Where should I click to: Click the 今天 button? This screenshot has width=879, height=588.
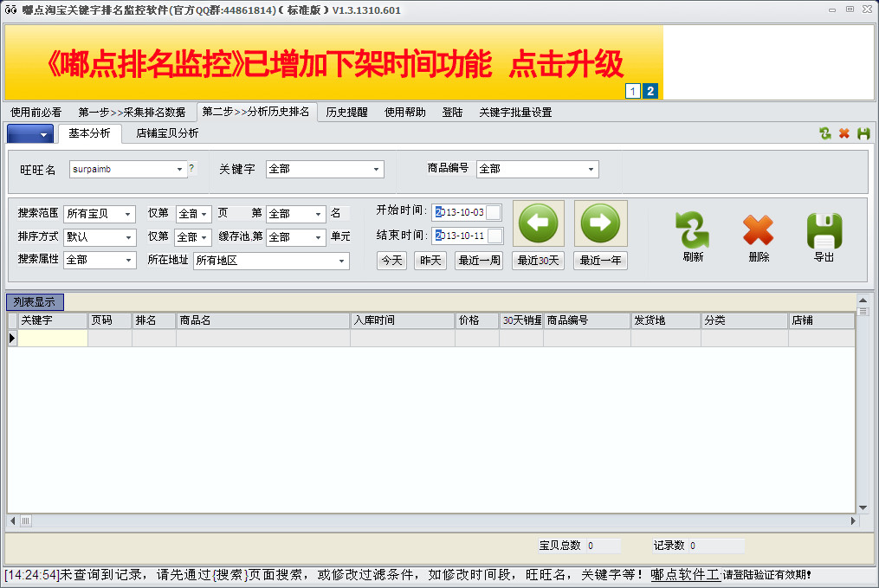(x=391, y=261)
